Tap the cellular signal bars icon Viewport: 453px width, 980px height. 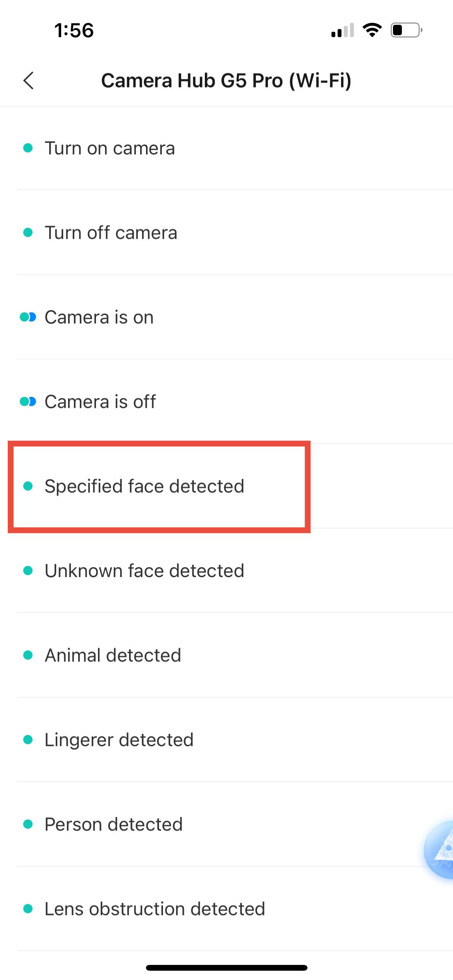(x=343, y=31)
